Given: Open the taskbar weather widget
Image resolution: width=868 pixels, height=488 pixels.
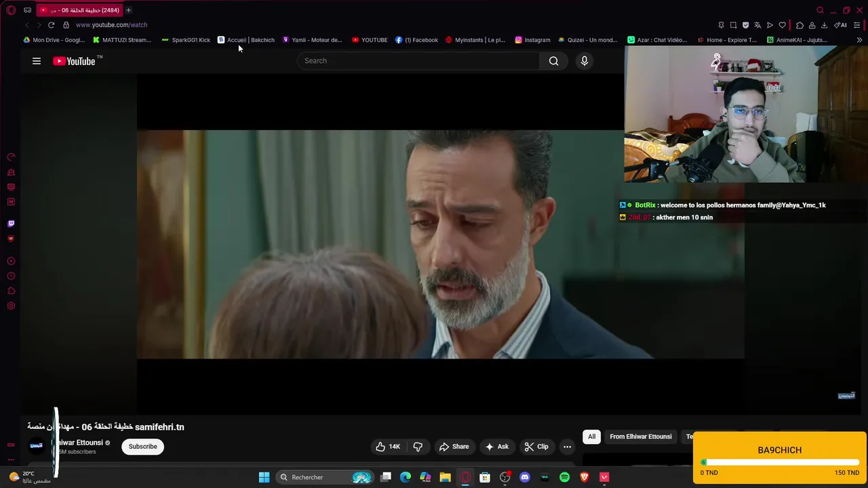Looking at the screenshot, I should (31, 477).
